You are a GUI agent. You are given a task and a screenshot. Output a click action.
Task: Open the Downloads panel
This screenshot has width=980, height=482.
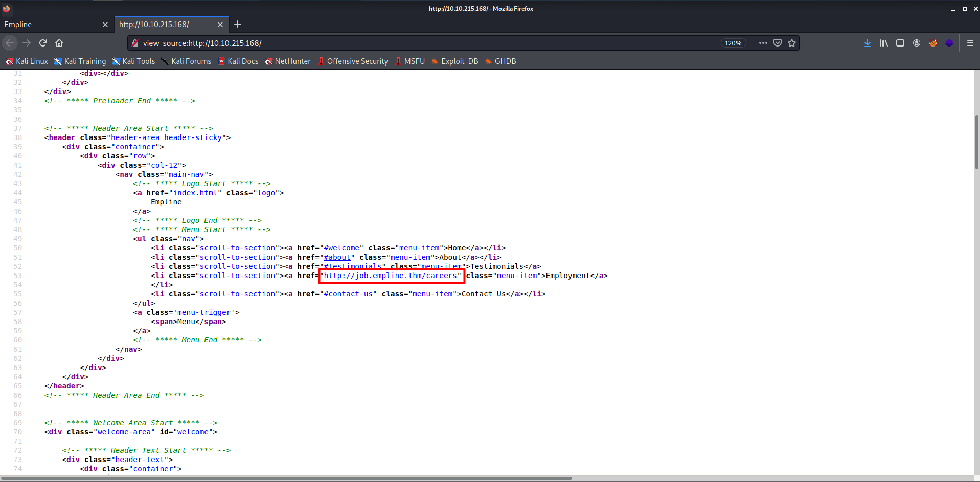(868, 43)
